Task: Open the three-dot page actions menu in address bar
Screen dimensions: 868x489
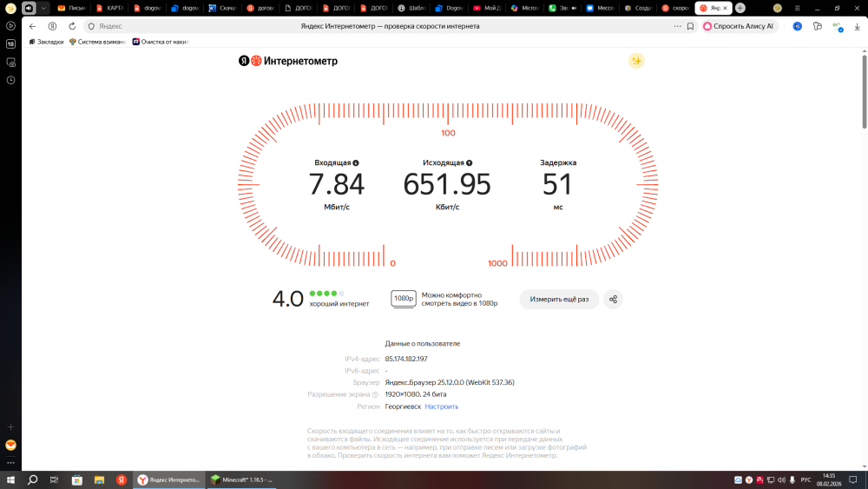Action: click(x=678, y=26)
